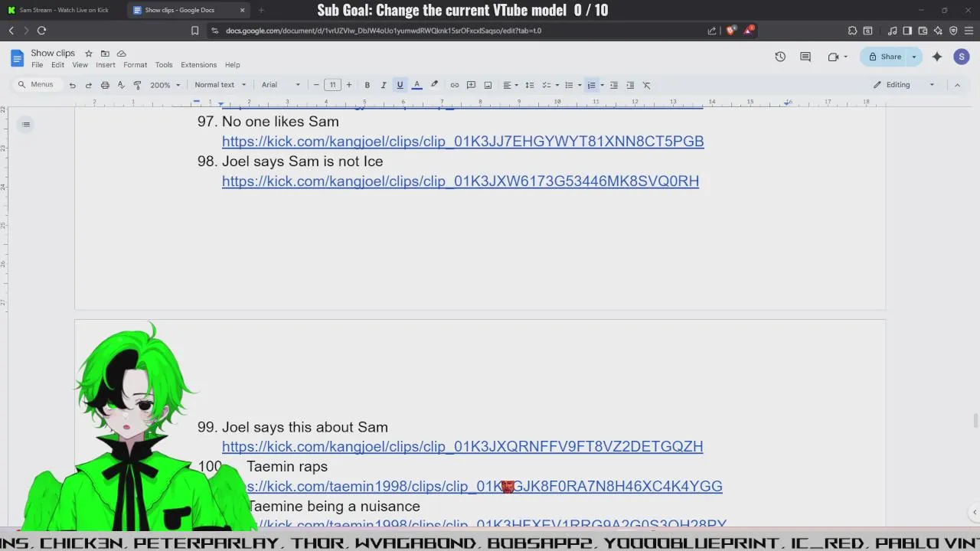Toggle the checklist button
980x551 pixels.
pyautogui.click(x=547, y=85)
